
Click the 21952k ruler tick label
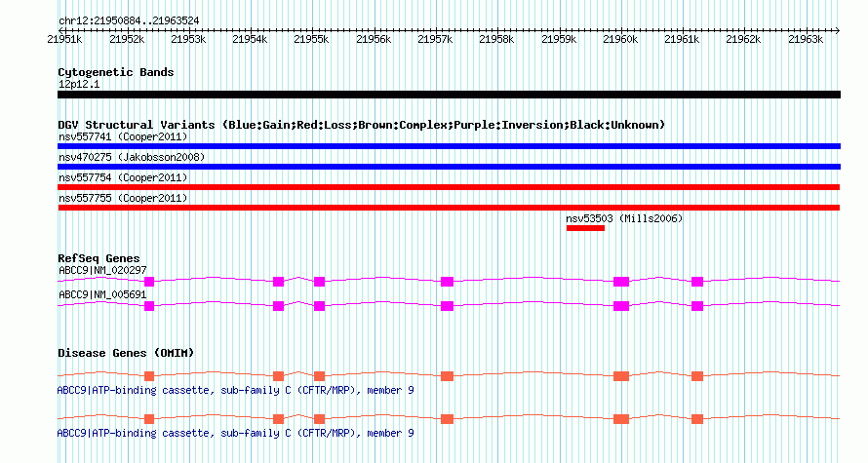click(127, 39)
